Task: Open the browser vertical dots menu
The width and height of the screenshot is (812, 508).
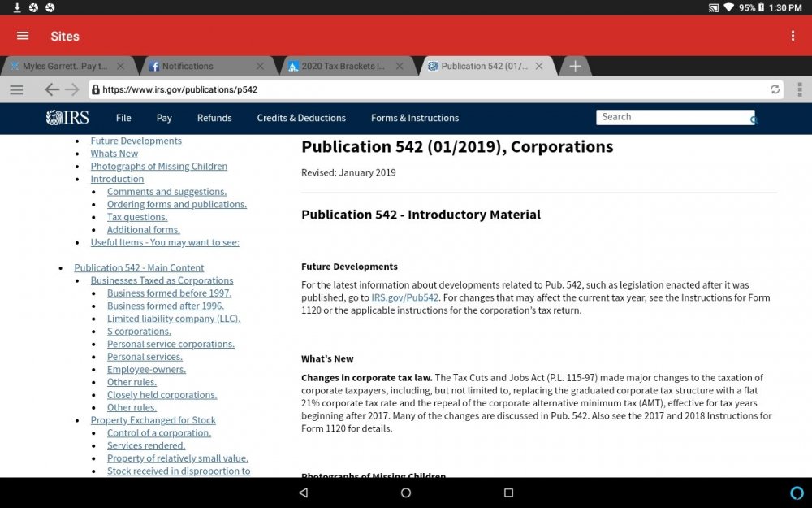Action: coord(800,89)
